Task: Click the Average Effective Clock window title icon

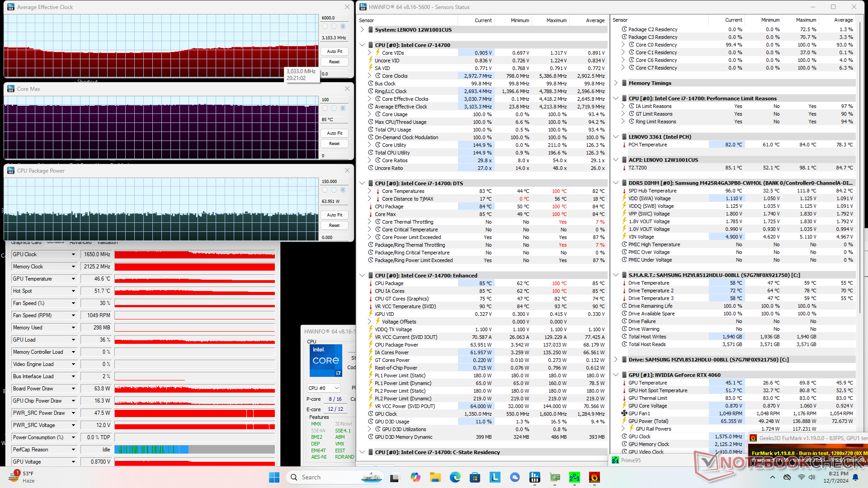Action: click(x=11, y=7)
